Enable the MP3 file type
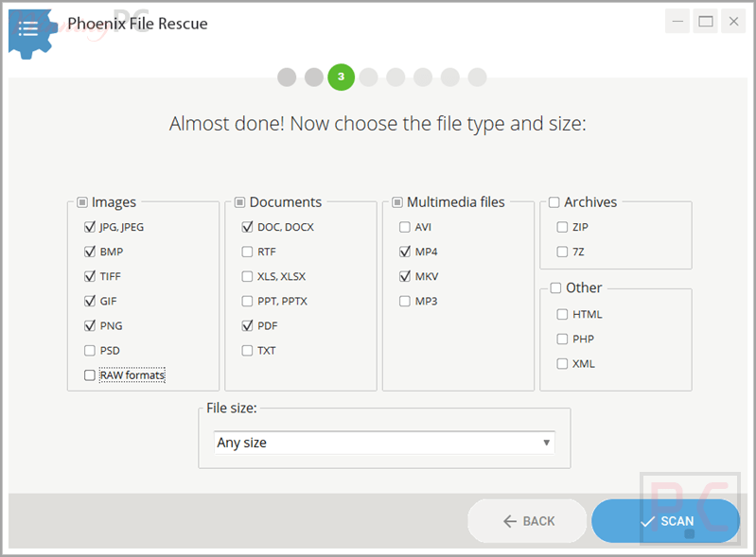The width and height of the screenshot is (756, 557). point(405,301)
